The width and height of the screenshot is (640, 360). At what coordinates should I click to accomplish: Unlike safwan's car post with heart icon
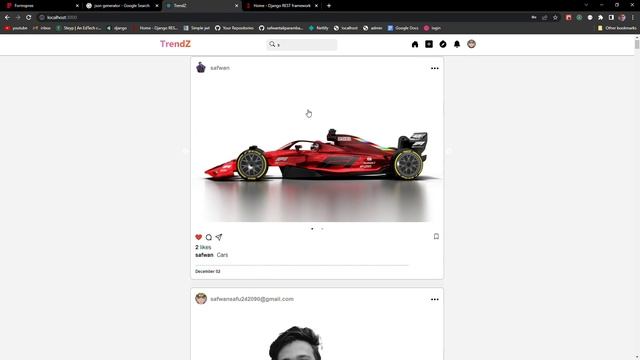198,237
